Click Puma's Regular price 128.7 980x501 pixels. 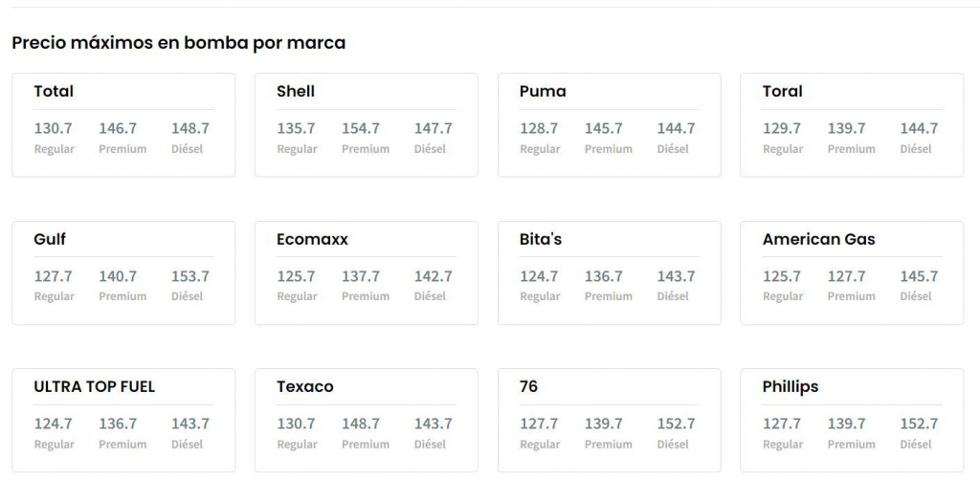539,128
